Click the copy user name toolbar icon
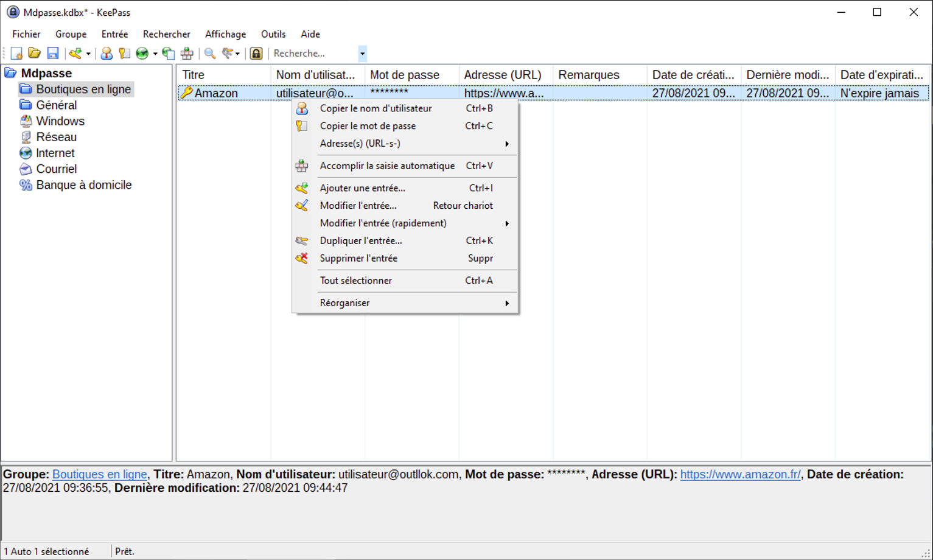933x560 pixels. tap(107, 54)
